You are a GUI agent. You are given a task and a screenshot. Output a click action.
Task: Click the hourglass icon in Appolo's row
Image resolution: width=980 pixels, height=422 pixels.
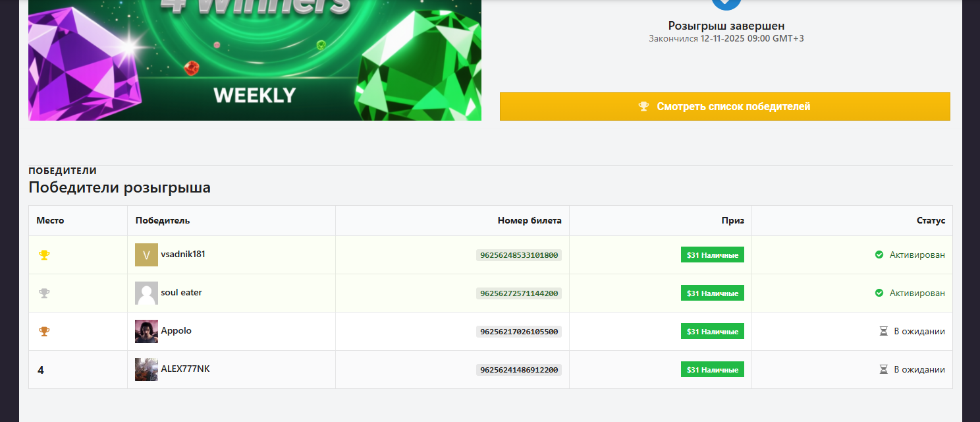884,331
